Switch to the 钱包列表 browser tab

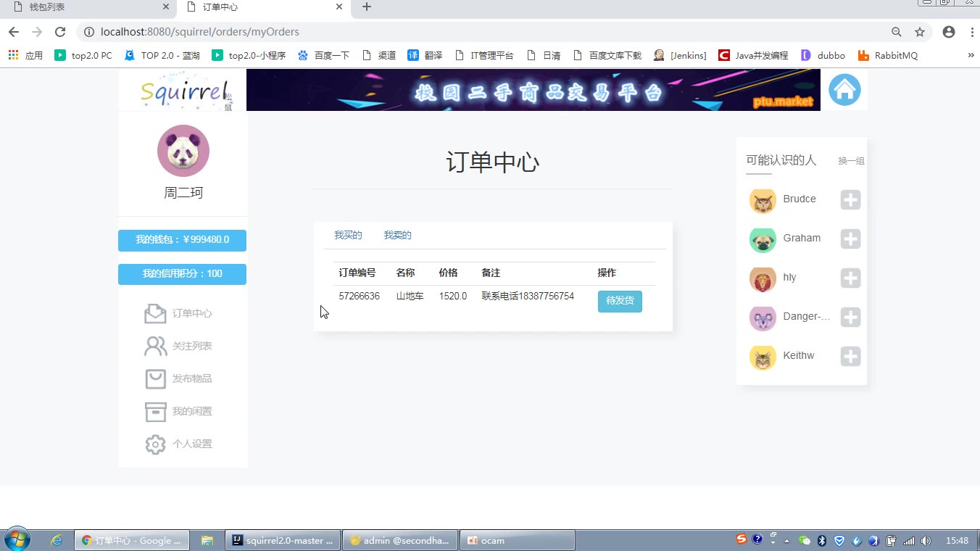(87, 7)
